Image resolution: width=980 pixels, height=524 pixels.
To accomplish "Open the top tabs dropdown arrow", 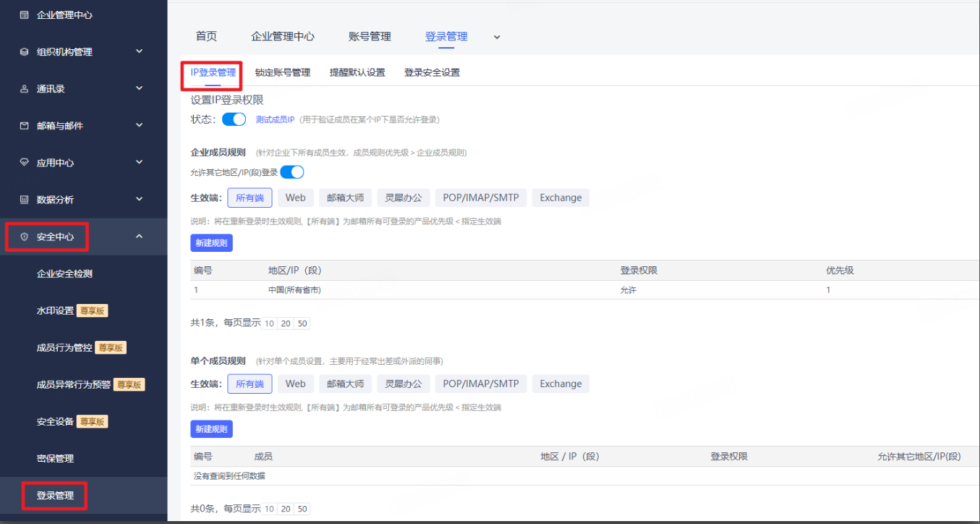I will click(x=497, y=37).
